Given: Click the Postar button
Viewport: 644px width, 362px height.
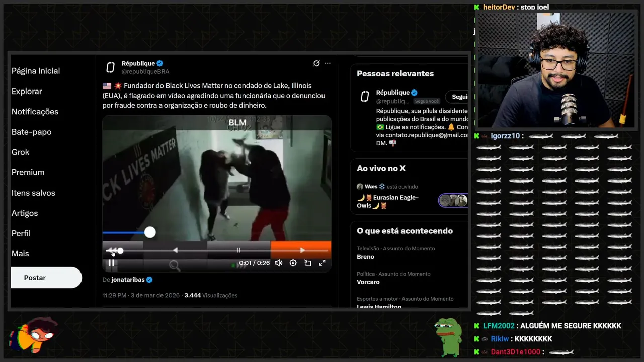Looking at the screenshot, I should pyautogui.click(x=46, y=278).
